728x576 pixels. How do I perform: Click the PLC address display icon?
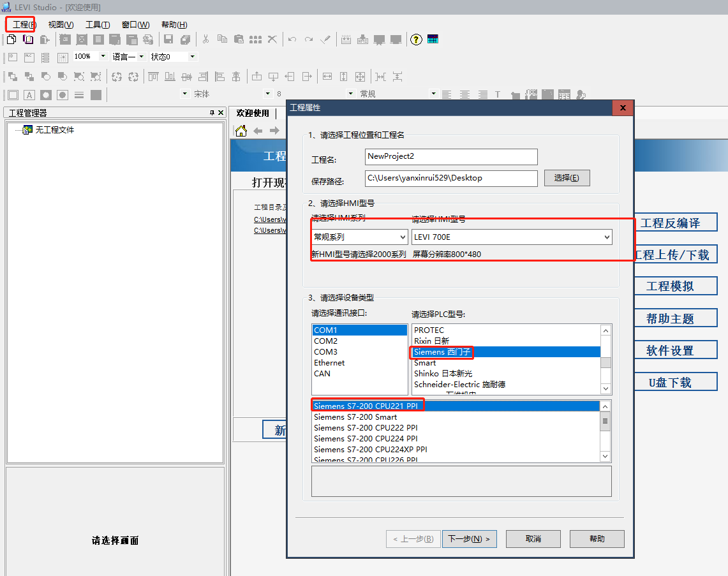[29, 57]
